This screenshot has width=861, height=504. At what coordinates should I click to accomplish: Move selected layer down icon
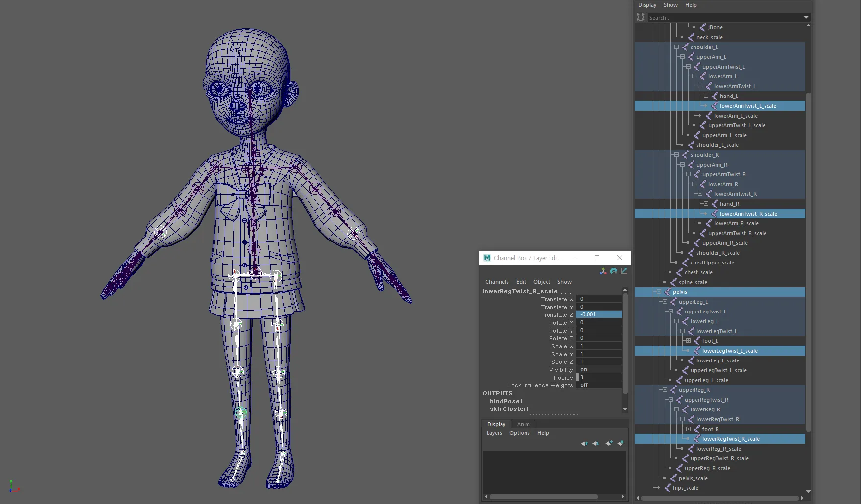[x=596, y=443]
